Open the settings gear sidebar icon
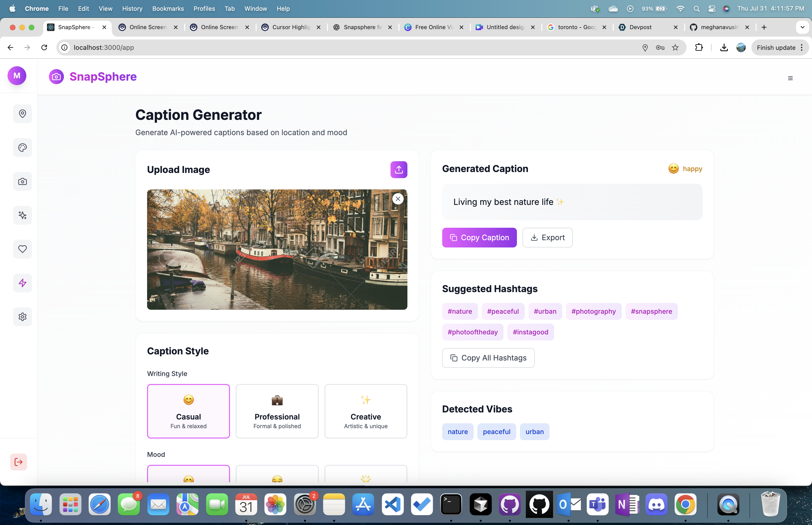Image resolution: width=812 pixels, height=525 pixels. [x=23, y=317]
